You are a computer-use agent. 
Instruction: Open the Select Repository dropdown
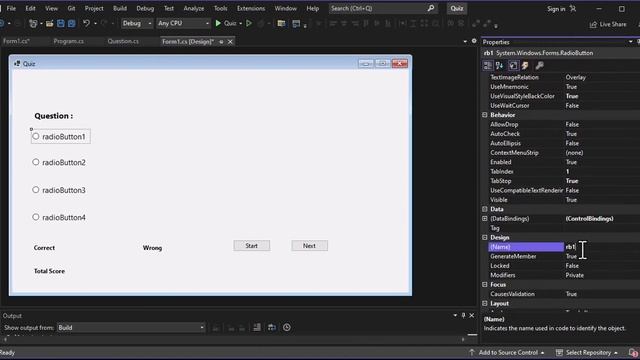point(588,353)
